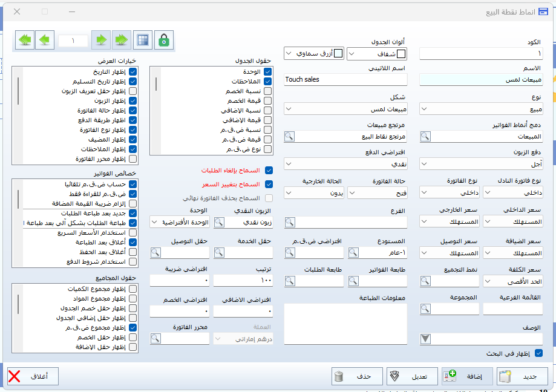Click the اسم اللاتيني field containing Touch sales
Image resolution: width=556 pixels, height=392 pixels.
click(x=345, y=79)
